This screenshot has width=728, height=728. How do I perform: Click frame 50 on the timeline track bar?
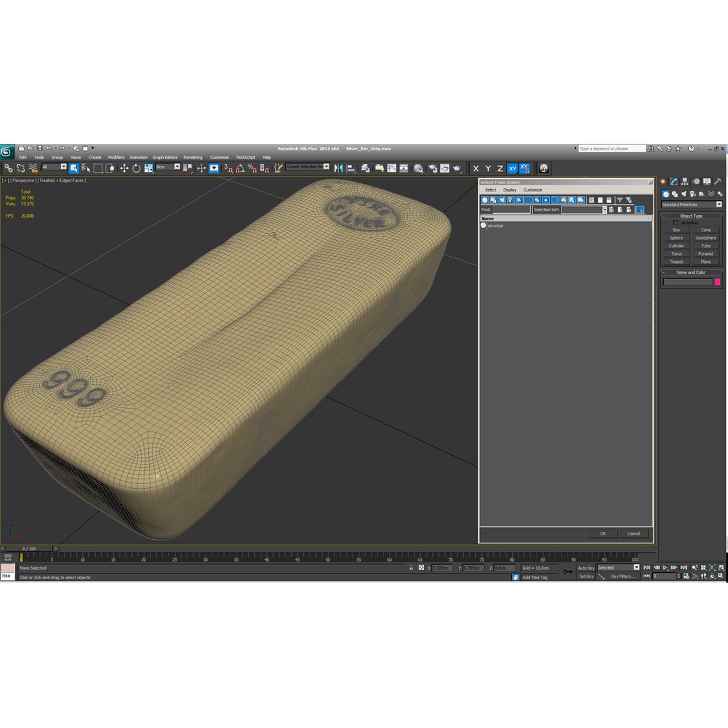[x=328, y=557]
